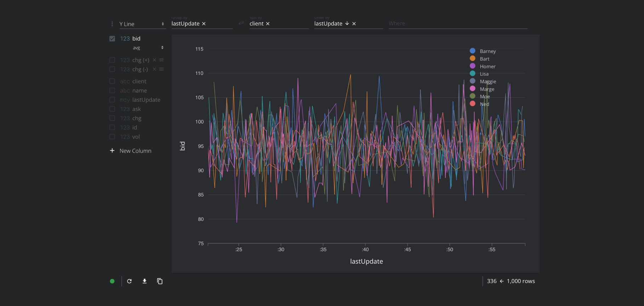Check the ask column checkbox
This screenshot has height=306, width=644.
pyautogui.click(x=112, y=109)
